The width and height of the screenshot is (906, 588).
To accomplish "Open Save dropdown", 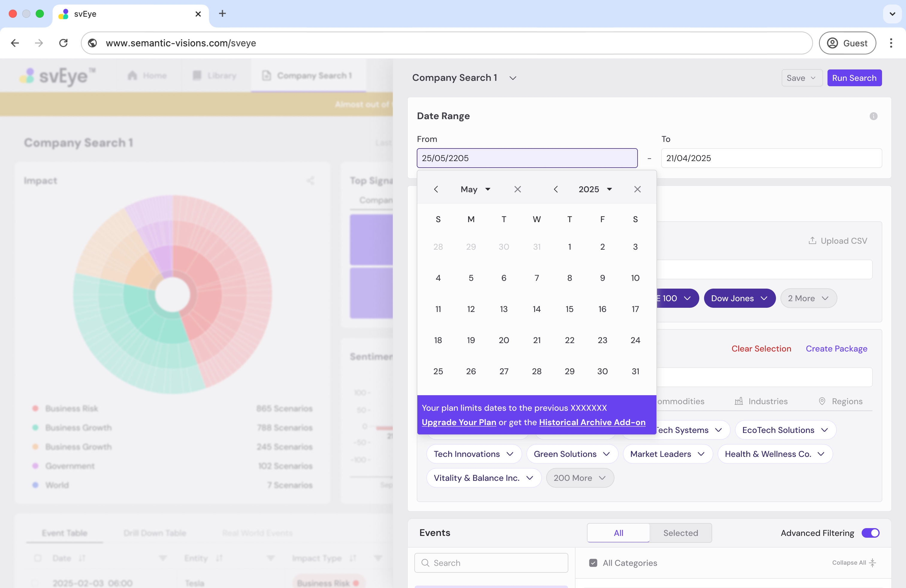I will [802, 78].
